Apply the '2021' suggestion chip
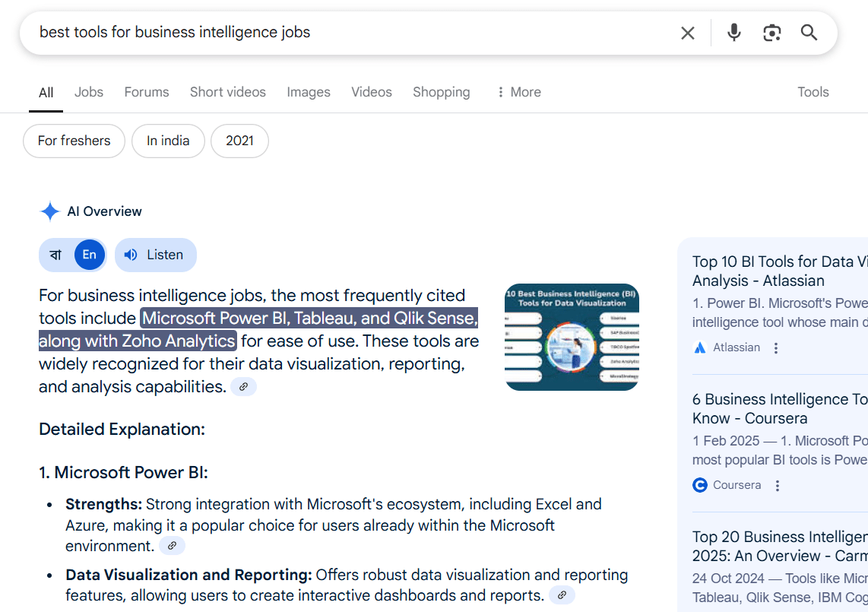Image resolution: width=868 pixels, height=612 pixels. coord(239,141)
